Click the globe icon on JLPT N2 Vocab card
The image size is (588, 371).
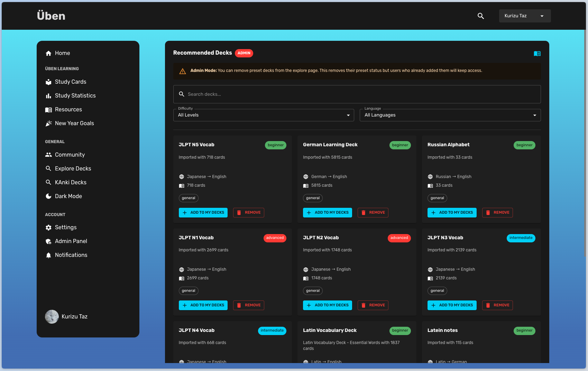tap(306, 270)
